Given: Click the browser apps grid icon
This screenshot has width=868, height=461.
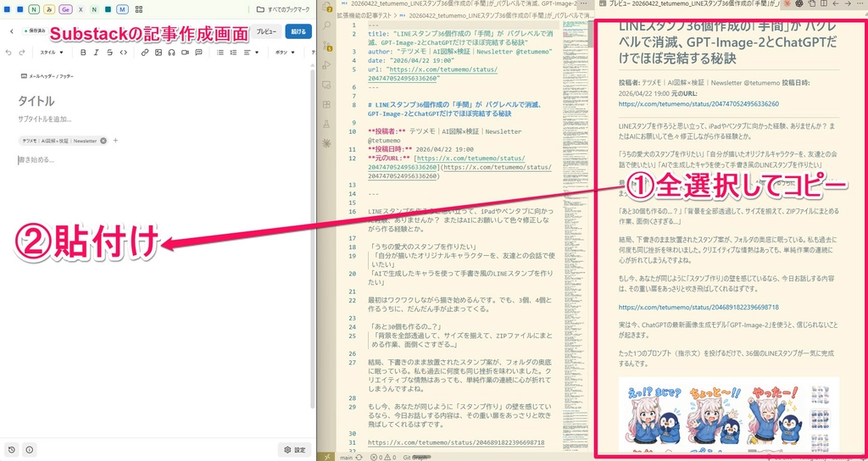Looking at the screenshot, I should (139, 9).
